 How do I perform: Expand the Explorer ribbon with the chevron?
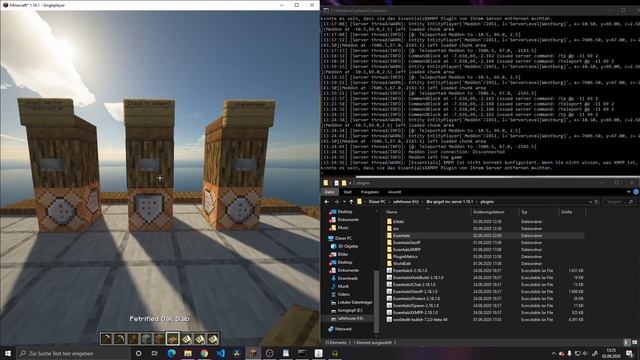pyautogui.click(x=629, y=192)
